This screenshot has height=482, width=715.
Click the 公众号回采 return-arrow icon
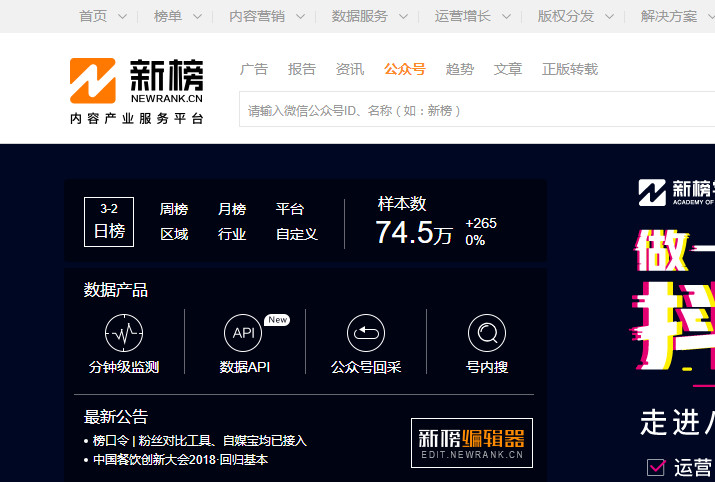point(366,333)
